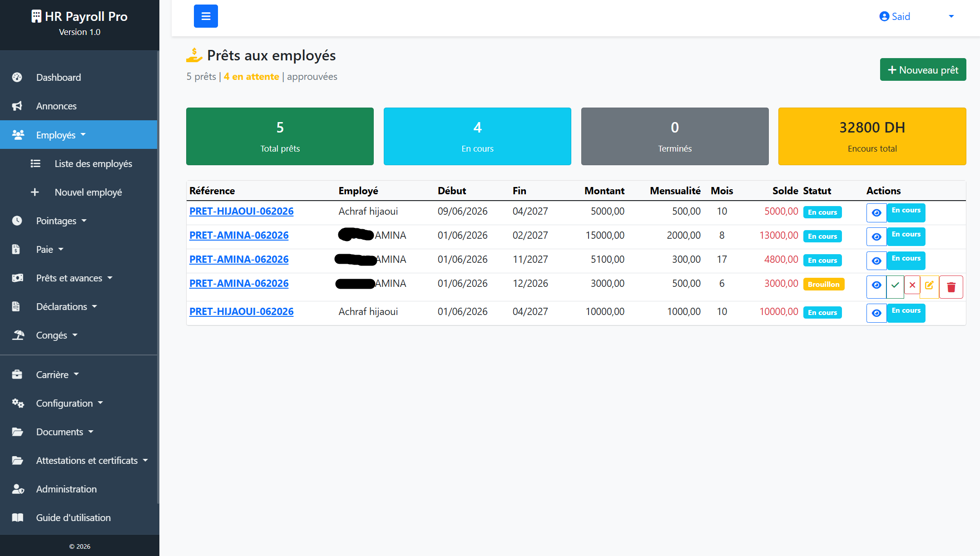Image resolution: width=980 pixels, height=556 pixels.
Task: Click the Dashboard gauge icon
Action: (x=17, y=77)
